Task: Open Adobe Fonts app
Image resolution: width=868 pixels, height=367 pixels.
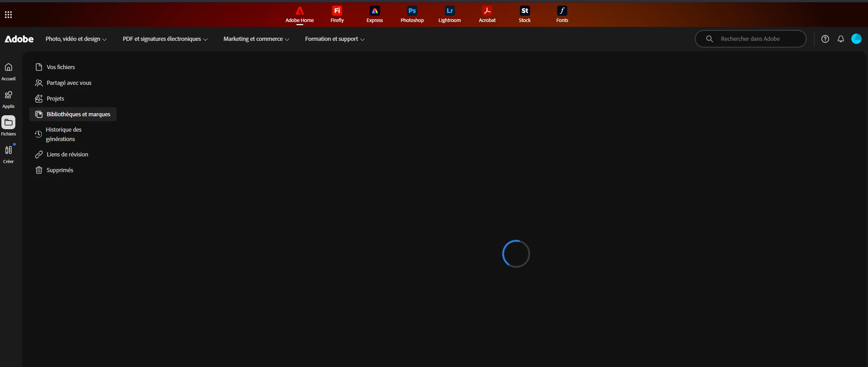Action: click(x=562, y=15)
